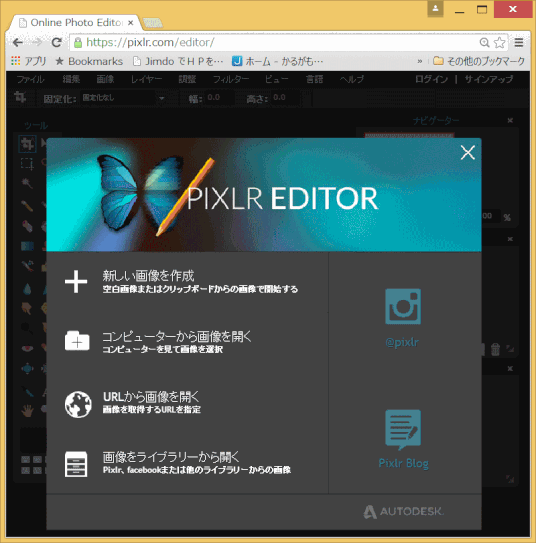Select the Magic Wand tool
Viewport: 536px width, 543px height.
tap(27, 183)
